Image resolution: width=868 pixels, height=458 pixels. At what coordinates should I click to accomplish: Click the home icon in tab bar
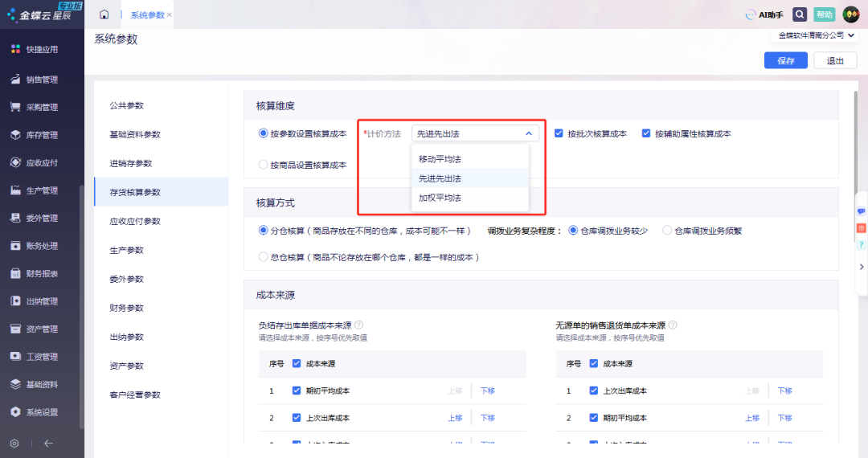(104, 14)
